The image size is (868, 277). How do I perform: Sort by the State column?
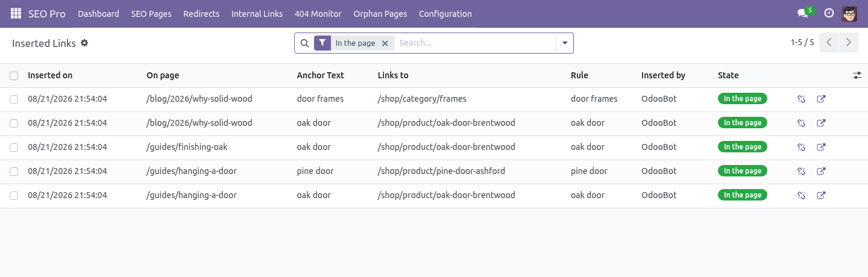pyautogui.click(x=728, y=75)
